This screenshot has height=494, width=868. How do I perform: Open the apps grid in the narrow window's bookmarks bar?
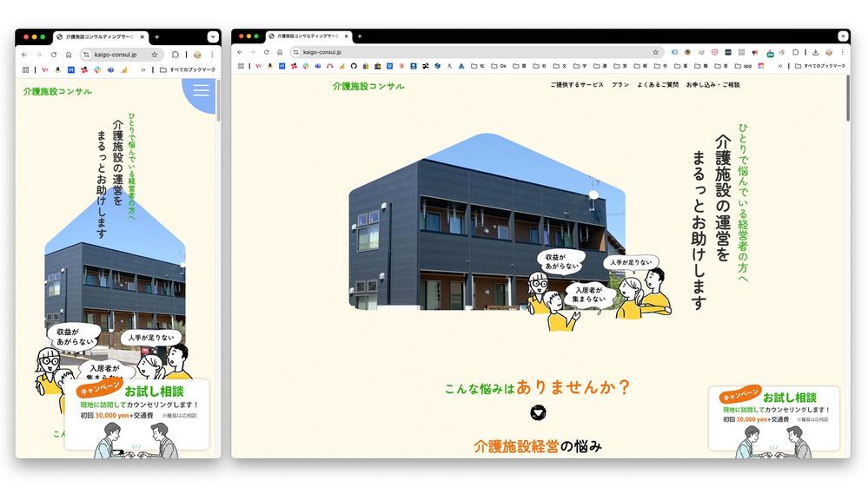(x=25, y=69)
